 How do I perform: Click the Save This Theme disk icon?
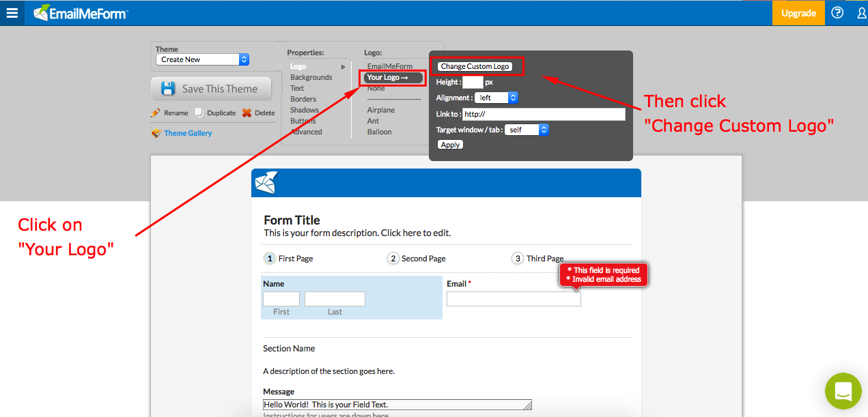pos(168,89)
